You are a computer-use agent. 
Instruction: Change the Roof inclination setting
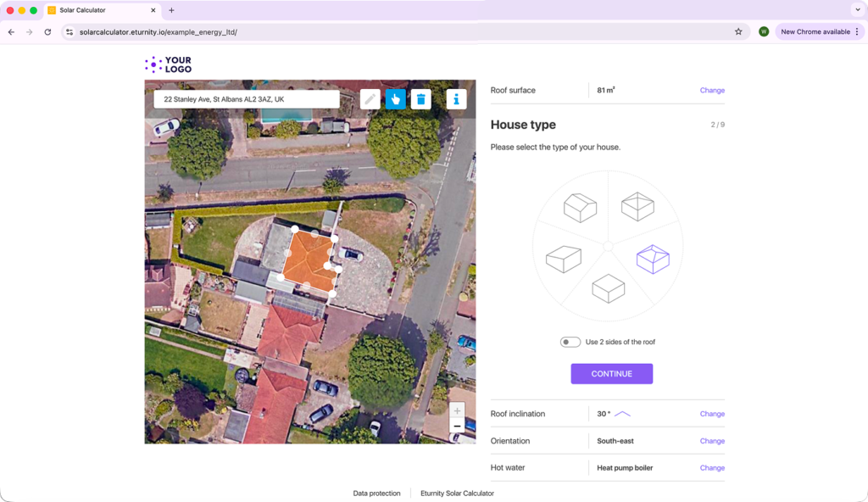point(712,414)
